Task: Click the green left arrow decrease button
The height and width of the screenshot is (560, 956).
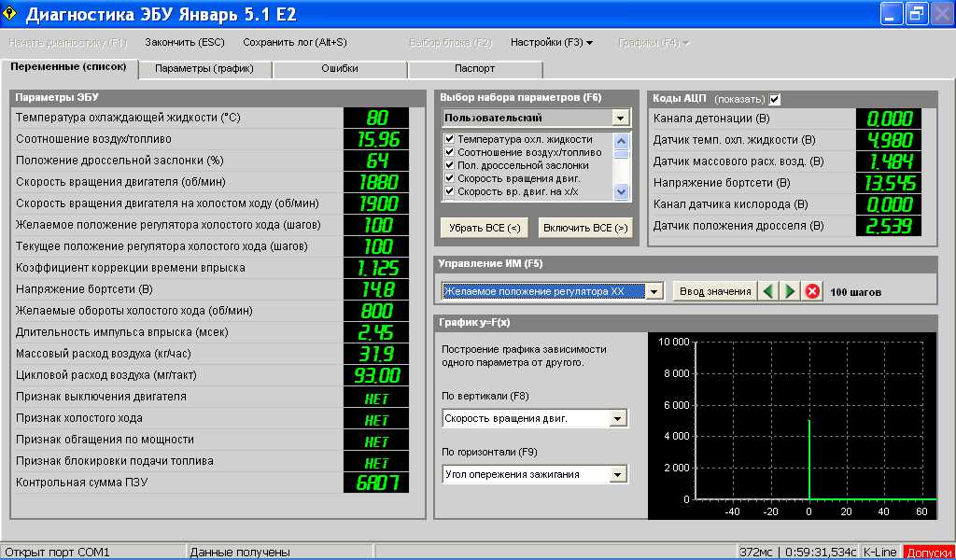Action: pos(768,291)
